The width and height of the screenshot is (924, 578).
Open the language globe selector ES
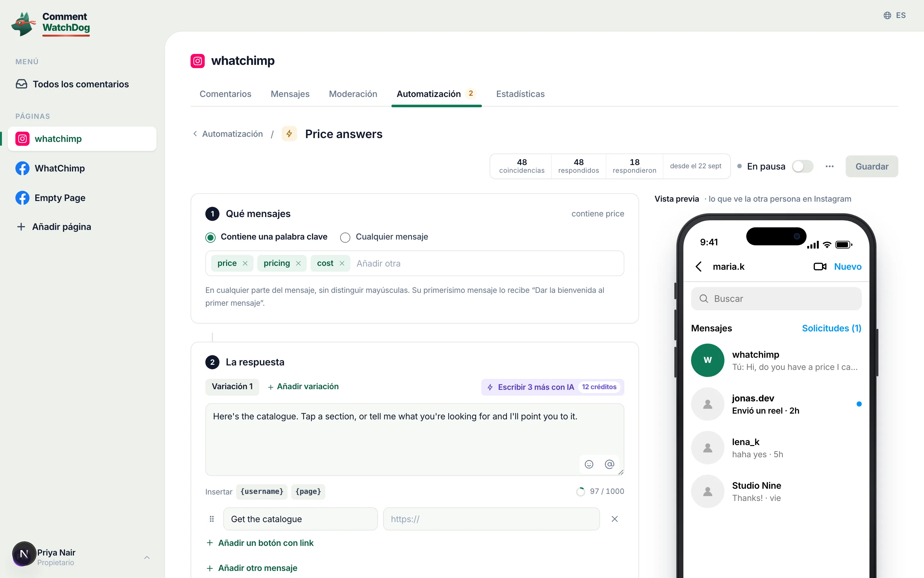coord(894,15)
